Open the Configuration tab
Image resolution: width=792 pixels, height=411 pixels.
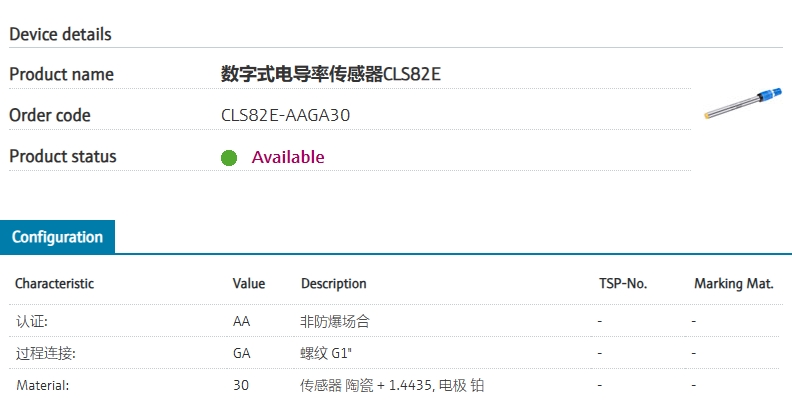(x=57, y=237)
